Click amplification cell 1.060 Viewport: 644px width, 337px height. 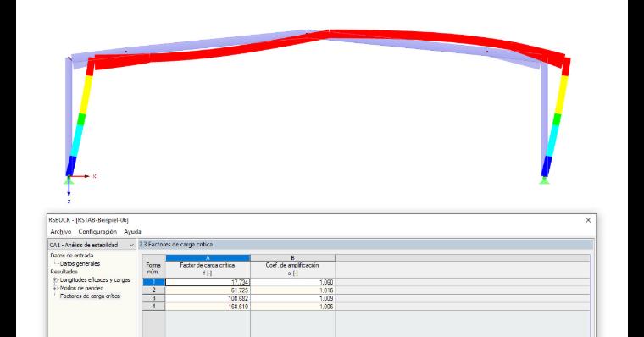(292, 283)
